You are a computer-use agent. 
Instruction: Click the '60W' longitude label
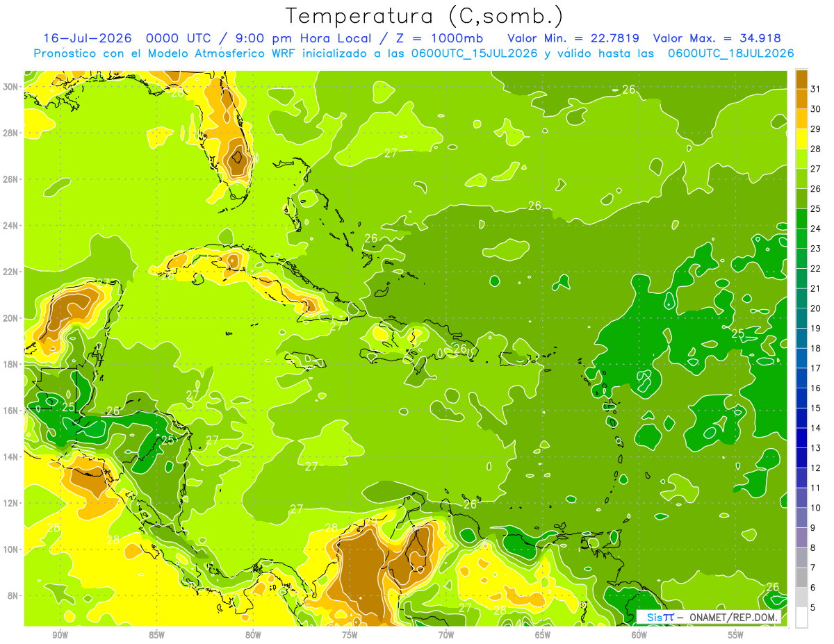[x=639, y=635]
